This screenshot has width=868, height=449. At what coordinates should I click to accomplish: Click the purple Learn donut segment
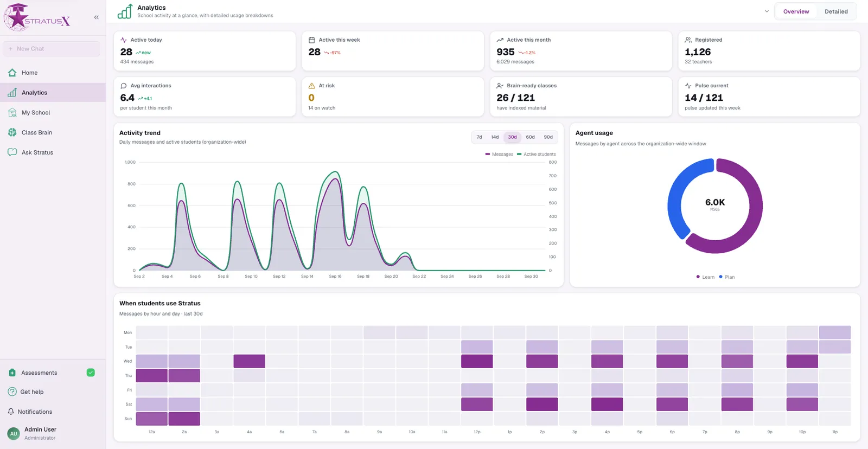[x=755, y=217]
